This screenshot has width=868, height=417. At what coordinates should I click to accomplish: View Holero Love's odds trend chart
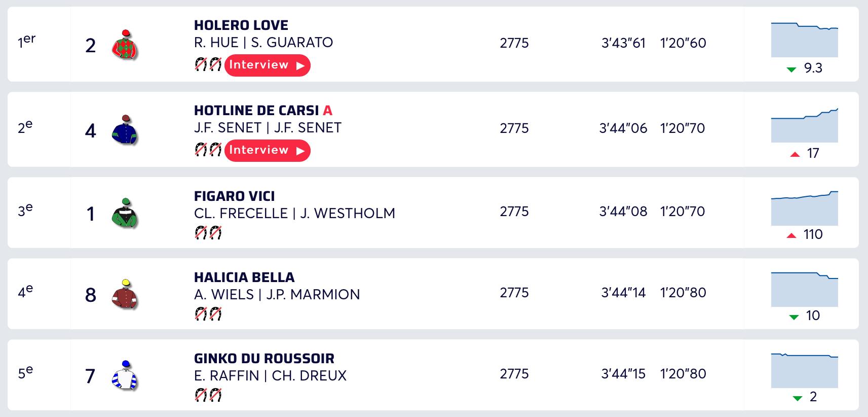click(804, 40)
